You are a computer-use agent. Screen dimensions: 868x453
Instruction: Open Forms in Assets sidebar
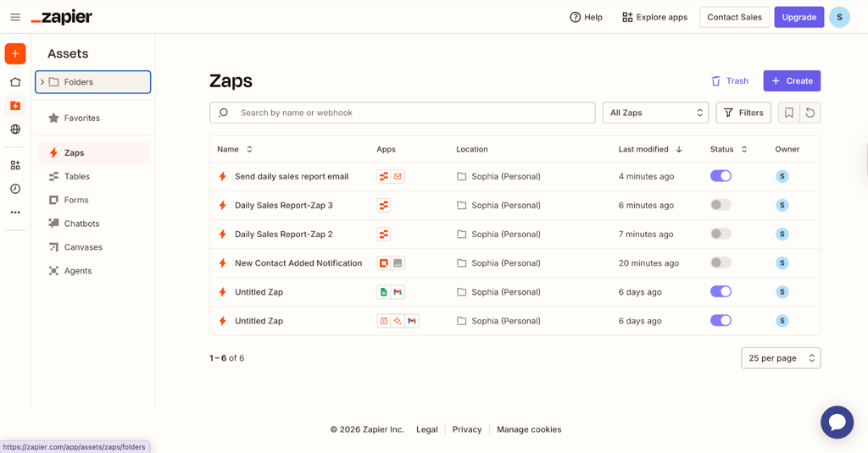93,200
